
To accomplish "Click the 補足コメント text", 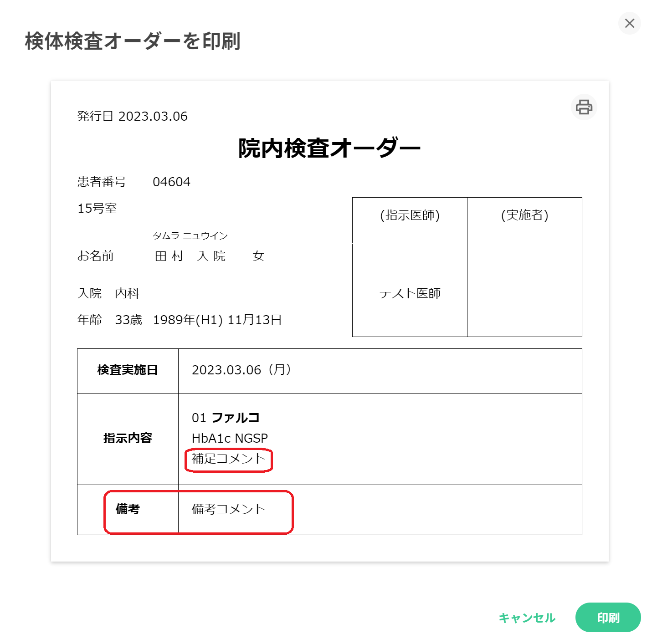I will click(228, 459).
